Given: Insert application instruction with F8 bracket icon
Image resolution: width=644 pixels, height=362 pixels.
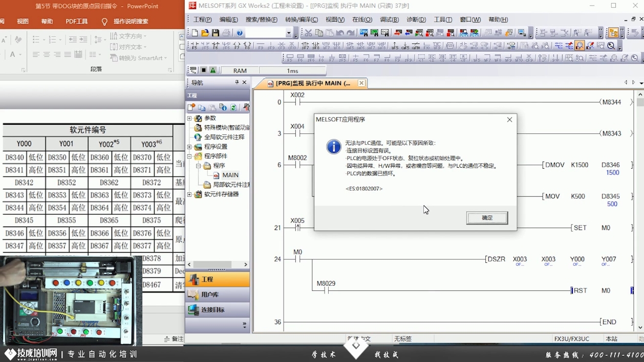Looking at the screenshot, I should click(247, 46).
